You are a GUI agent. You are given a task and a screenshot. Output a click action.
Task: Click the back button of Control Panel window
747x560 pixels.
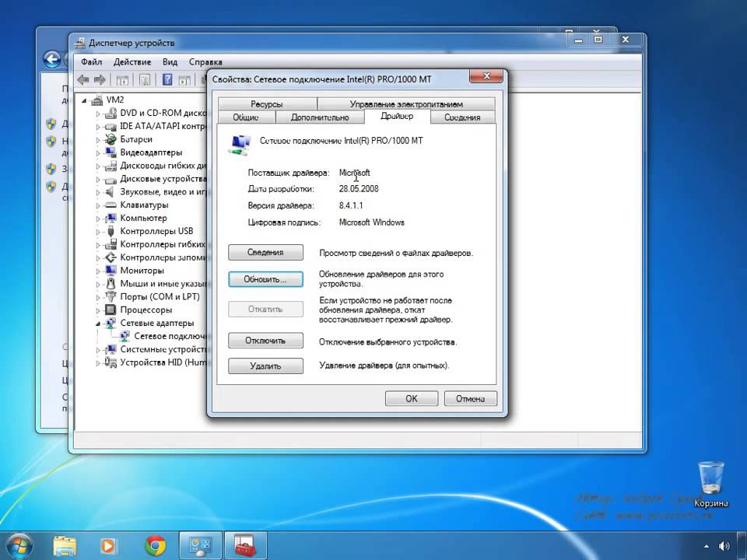tap(51, 60)
